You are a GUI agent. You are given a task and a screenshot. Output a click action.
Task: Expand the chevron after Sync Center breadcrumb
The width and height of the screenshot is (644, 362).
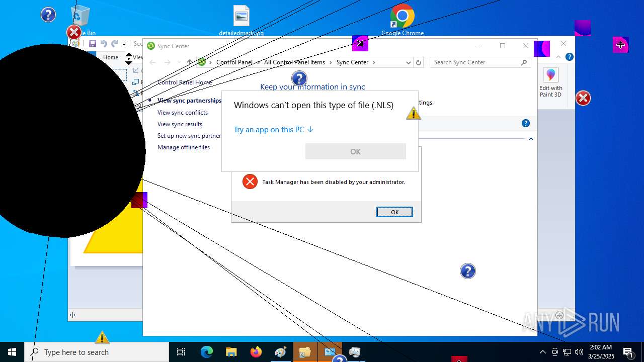pos(374,62)
